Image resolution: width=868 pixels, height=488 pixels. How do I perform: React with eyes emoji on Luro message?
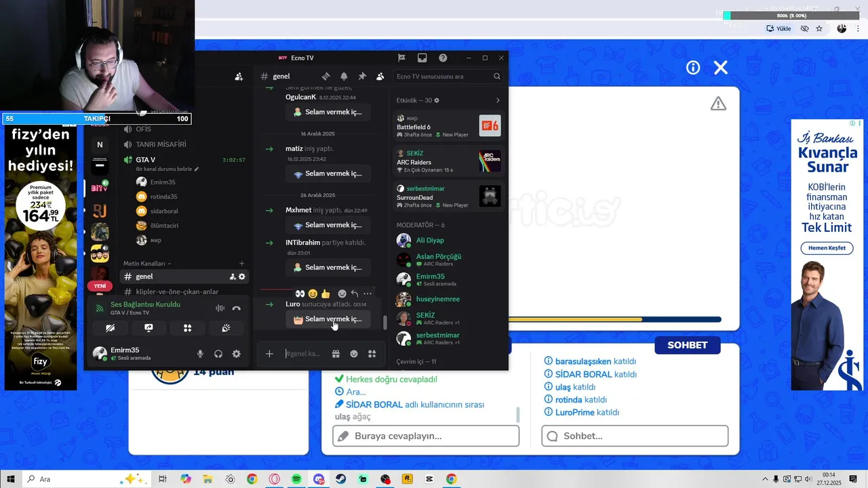tap(300, 293)
